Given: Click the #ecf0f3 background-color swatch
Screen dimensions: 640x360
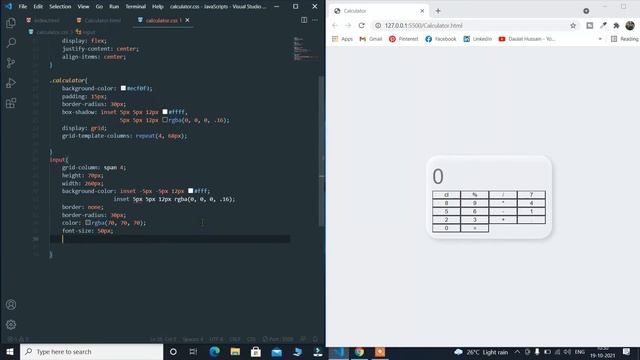Looking at the screenshot, I should coord(123,88).
